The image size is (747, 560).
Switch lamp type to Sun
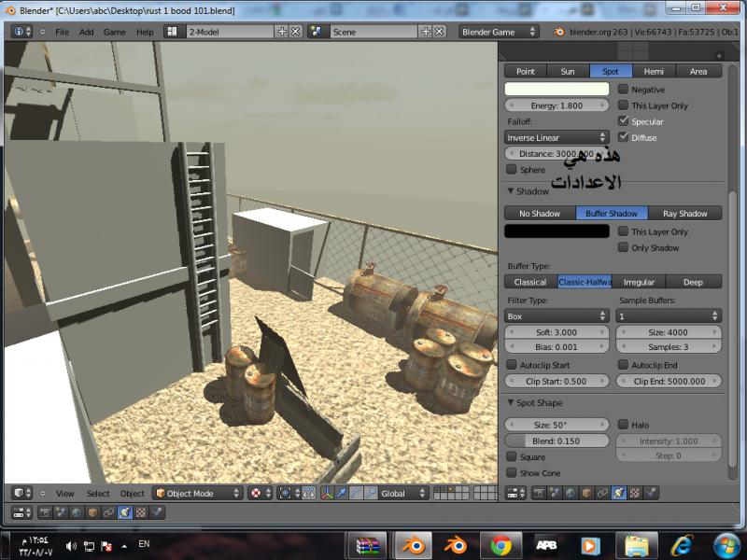pos(568,71)
